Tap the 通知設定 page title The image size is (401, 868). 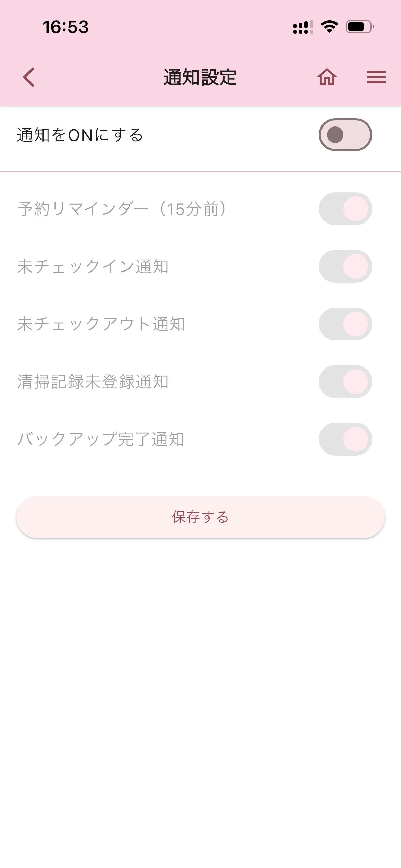coord(200,77)
